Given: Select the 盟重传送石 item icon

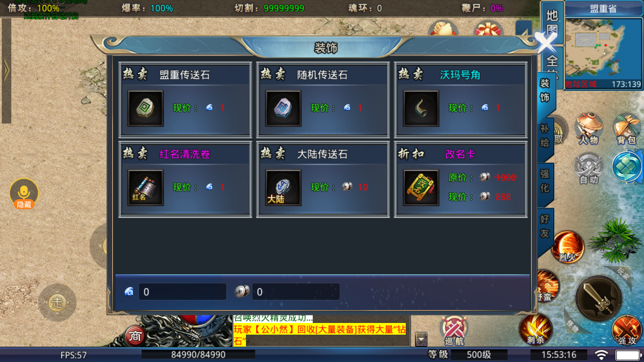Looking at the screenshot, I should coord(145,108).
